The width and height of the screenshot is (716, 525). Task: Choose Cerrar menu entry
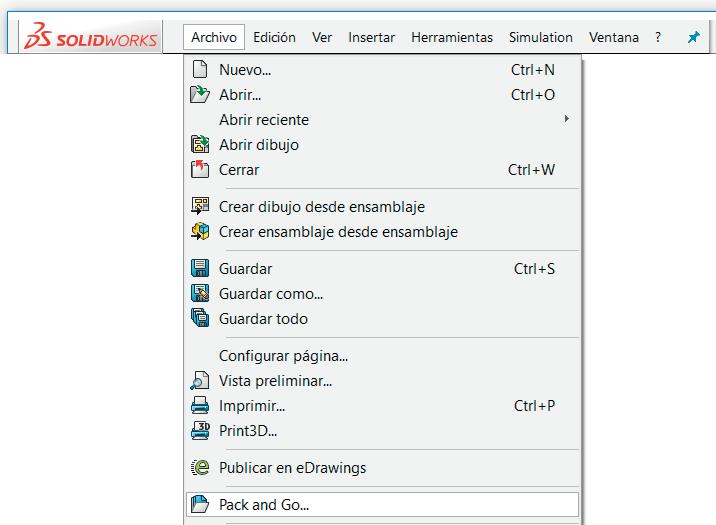click(383, 169)
